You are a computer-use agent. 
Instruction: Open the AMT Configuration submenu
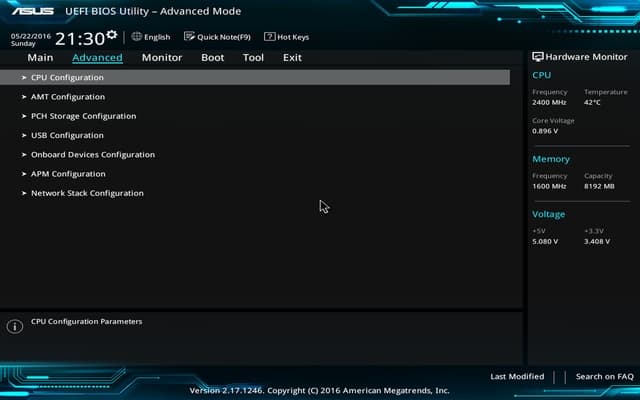click(x=68, y=97)
